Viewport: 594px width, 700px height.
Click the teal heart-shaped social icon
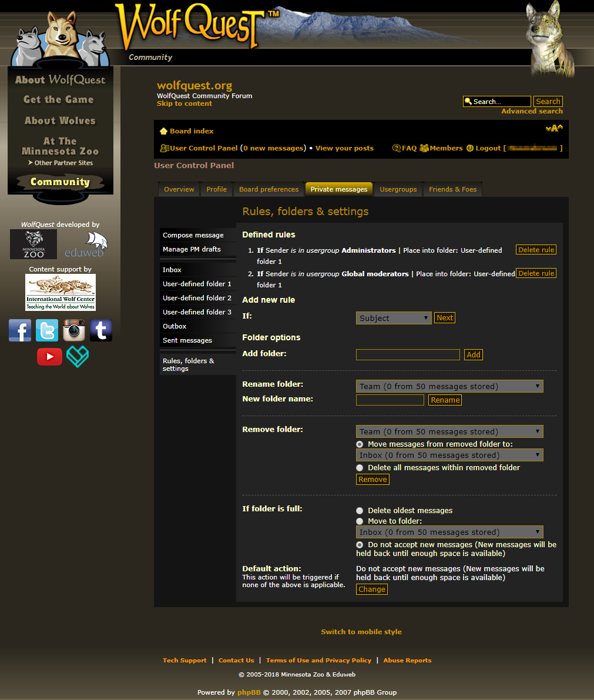78,357
